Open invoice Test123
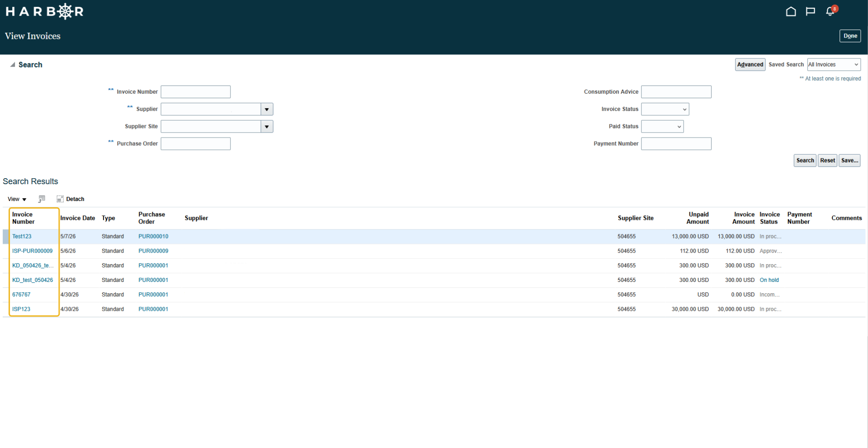This screenshot has height=448, width=868. pyautogui.click(x=22, y=236)
